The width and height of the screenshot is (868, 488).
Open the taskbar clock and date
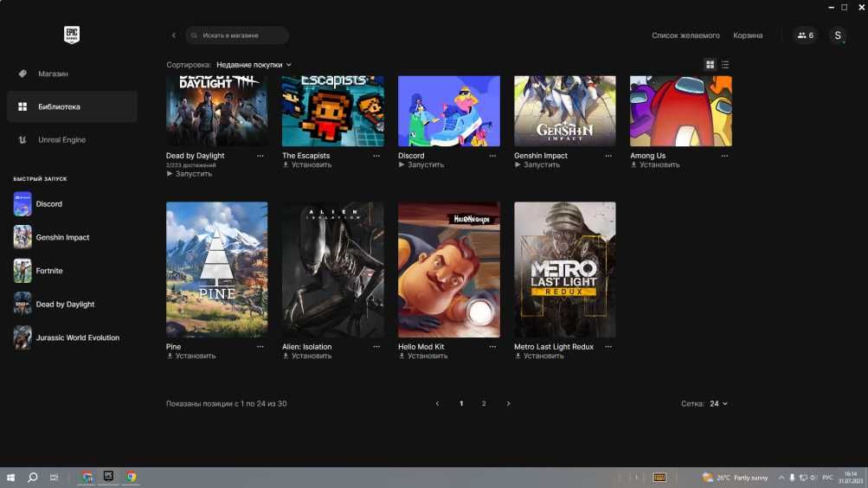[851, 478]
